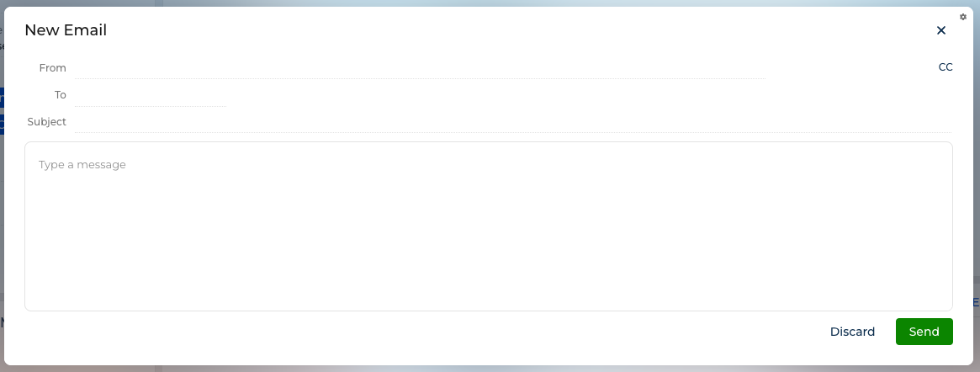Place cursor in the message body
This screenshot has width=980, height=372.
coord(488,226)
